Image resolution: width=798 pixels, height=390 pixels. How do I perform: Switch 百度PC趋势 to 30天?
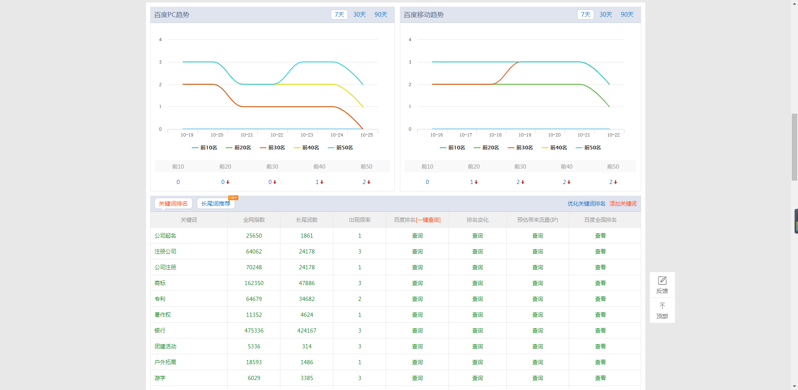point(359,15)
